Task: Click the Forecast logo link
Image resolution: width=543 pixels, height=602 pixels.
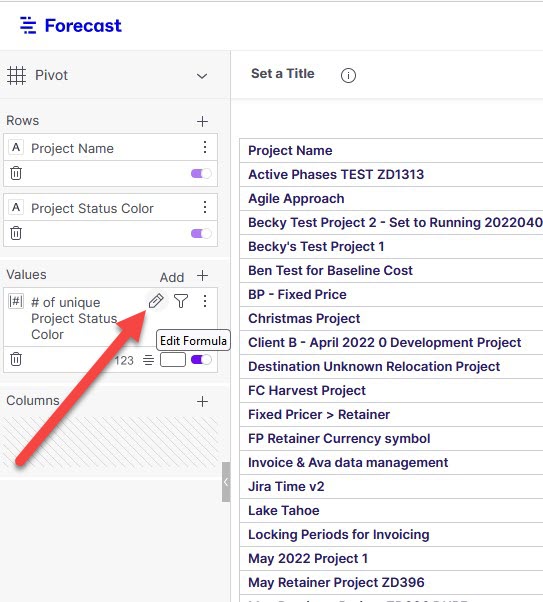Action: (71, 26)
